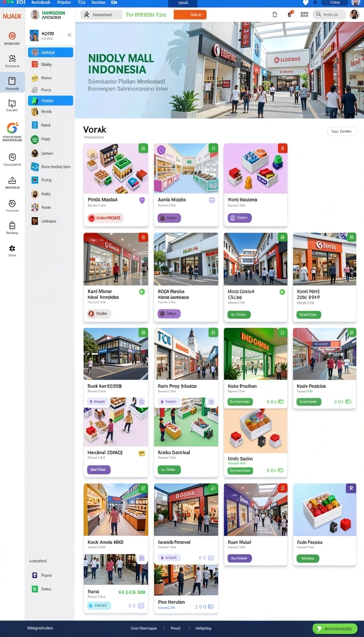Open the Aanla Mopla card thumbnail

[x=186, y=168]
